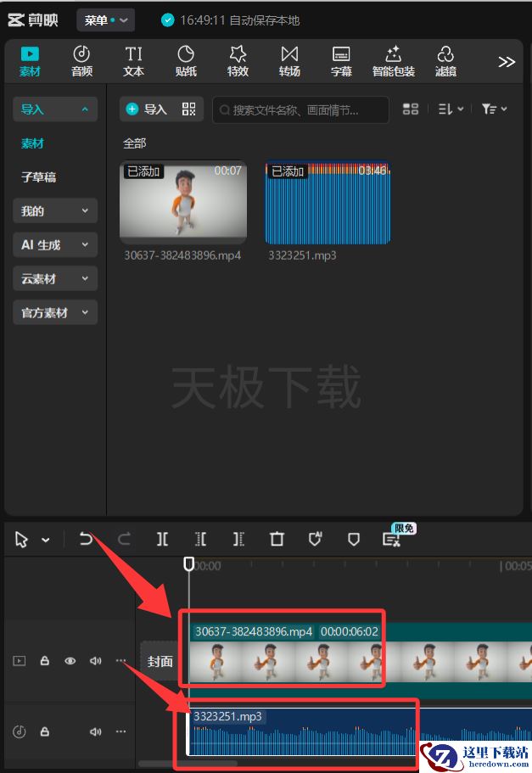Redo the last action
The image size is (532, 773).
124,539
